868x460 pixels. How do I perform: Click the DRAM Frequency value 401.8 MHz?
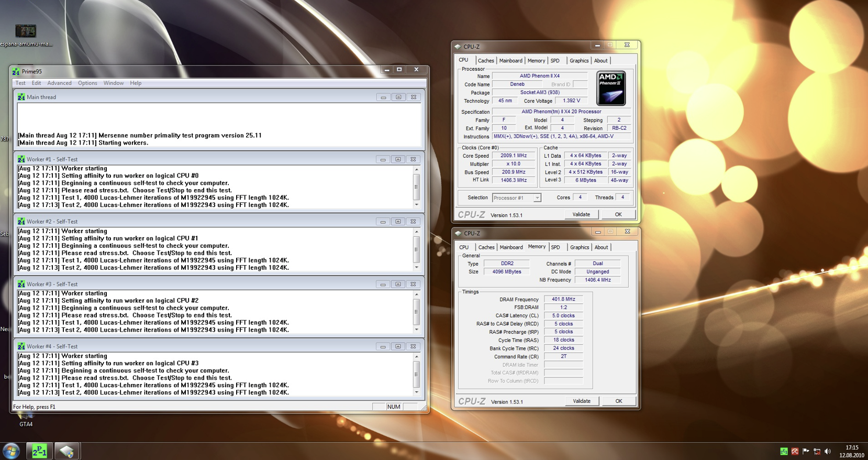563,299
